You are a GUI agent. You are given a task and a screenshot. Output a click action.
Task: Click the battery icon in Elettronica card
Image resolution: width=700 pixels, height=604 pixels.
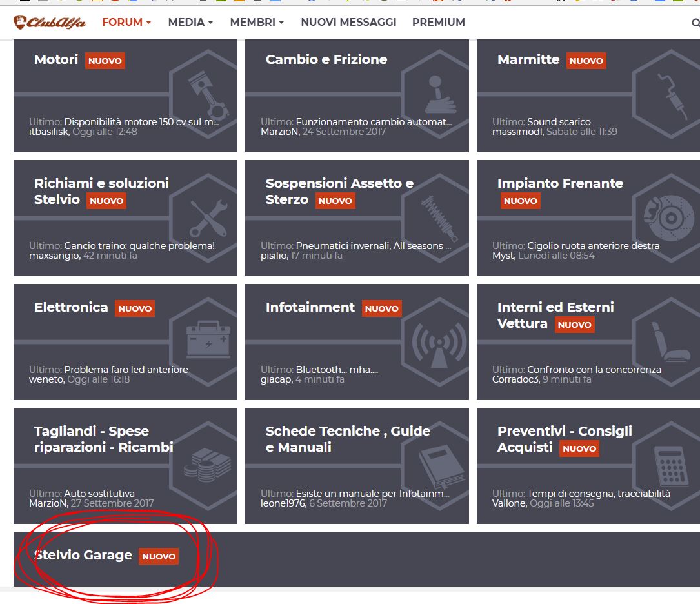[x=208, y=339]
